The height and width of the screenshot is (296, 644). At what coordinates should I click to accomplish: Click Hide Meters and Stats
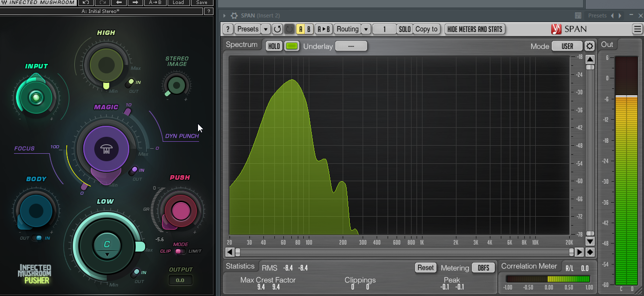(475, 29)
